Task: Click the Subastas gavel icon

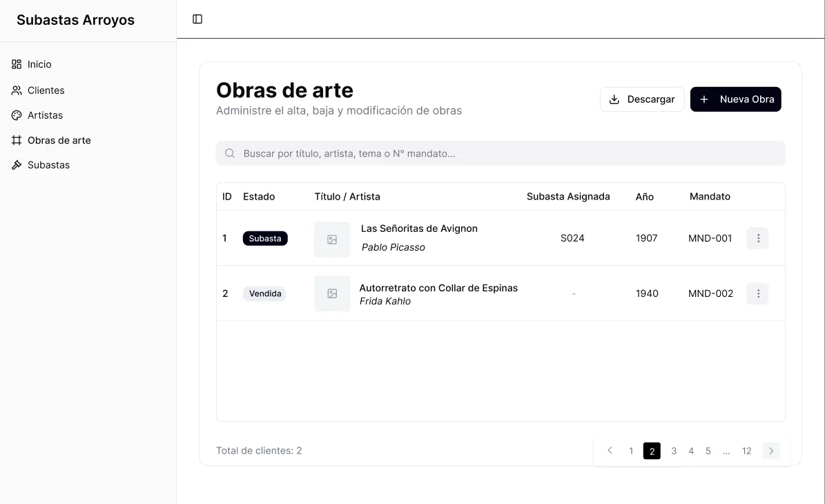Action: point(17,165)
